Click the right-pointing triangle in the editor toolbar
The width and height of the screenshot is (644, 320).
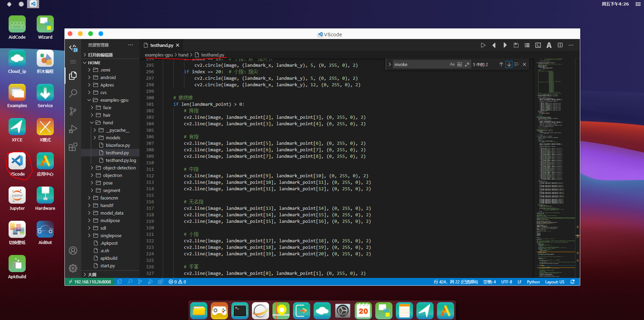point(505,45)
